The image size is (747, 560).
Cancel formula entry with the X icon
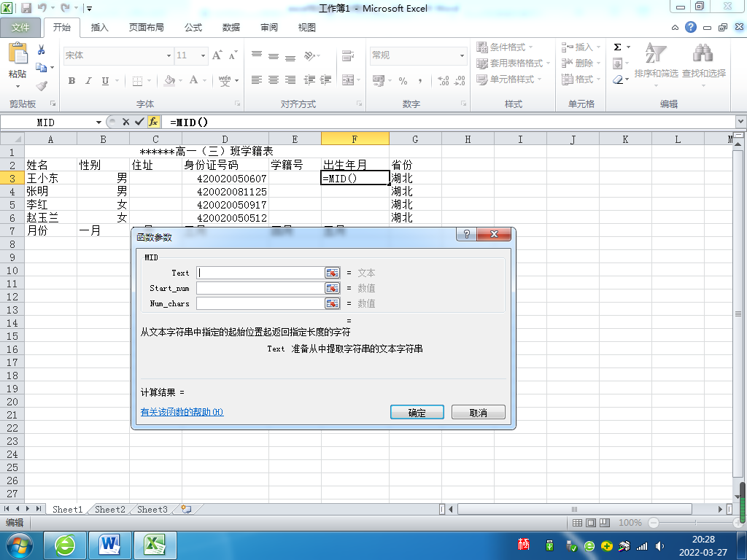pyautogui.click(x=125, y=122)
